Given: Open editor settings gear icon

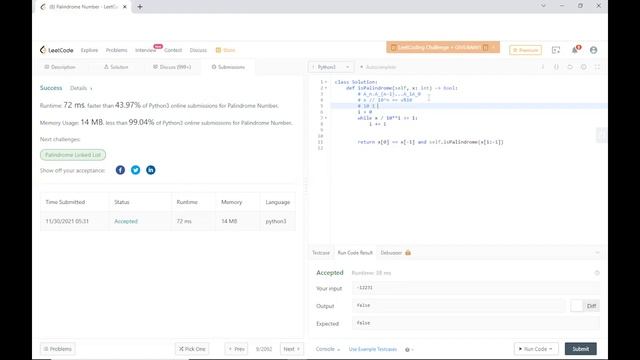Looking at the screenshot, I should click(584, 67).
